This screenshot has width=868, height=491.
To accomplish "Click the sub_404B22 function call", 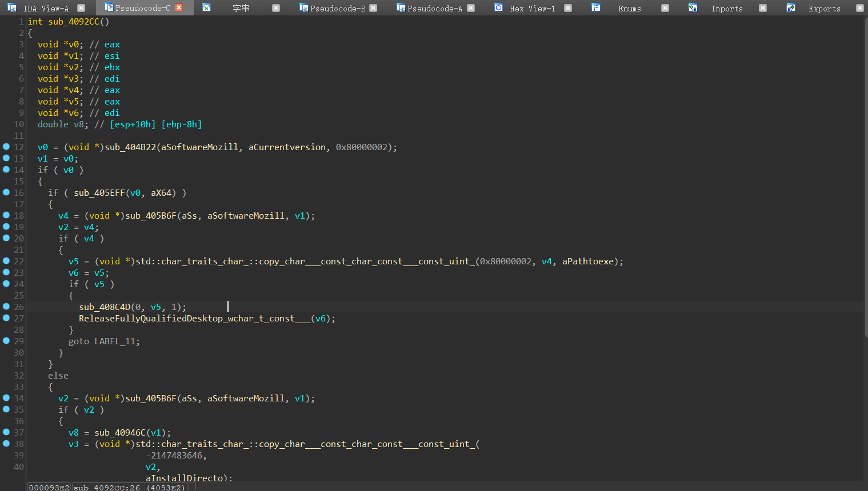I will [x=130, y=147].
